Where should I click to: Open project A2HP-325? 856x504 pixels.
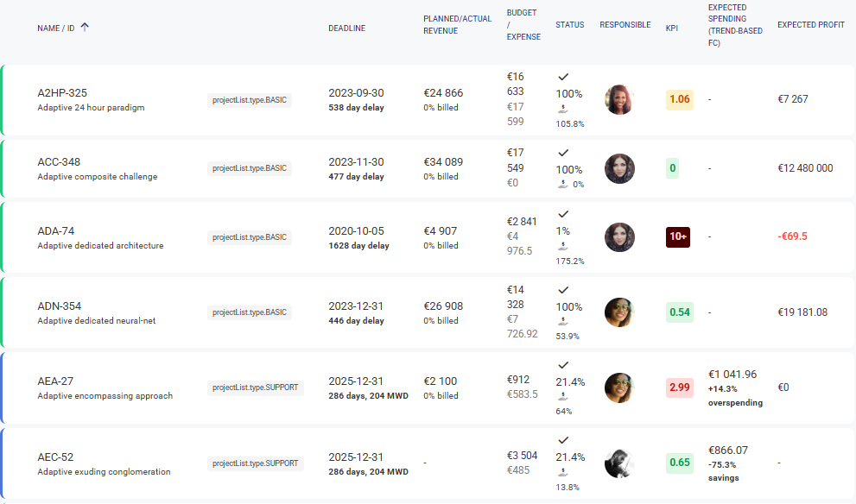click(x=62, y=93)
